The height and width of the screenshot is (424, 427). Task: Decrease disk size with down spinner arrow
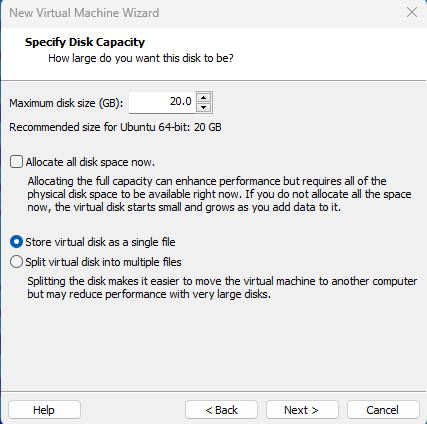click(204, 107)
